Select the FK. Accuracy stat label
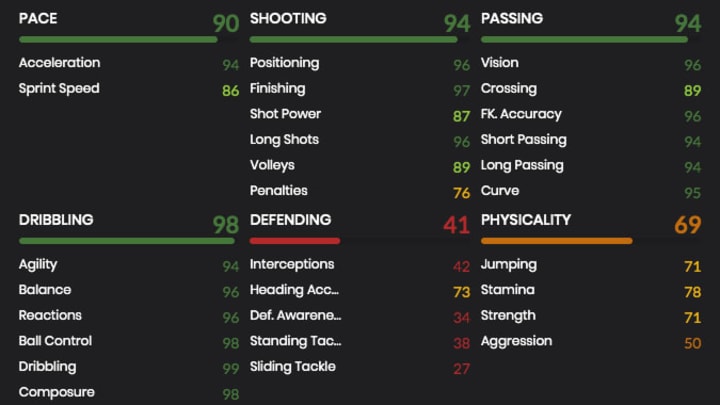 pos(521,114)
